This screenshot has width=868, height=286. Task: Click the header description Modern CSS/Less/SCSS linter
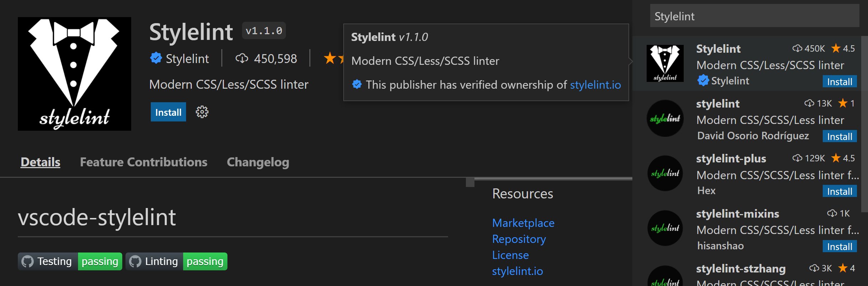coord(229,84)
